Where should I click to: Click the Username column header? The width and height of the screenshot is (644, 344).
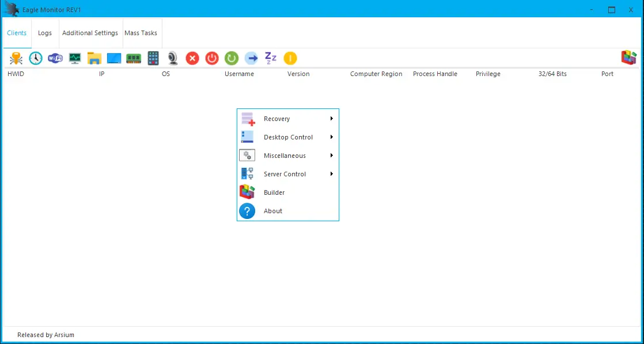click(239, 74)
